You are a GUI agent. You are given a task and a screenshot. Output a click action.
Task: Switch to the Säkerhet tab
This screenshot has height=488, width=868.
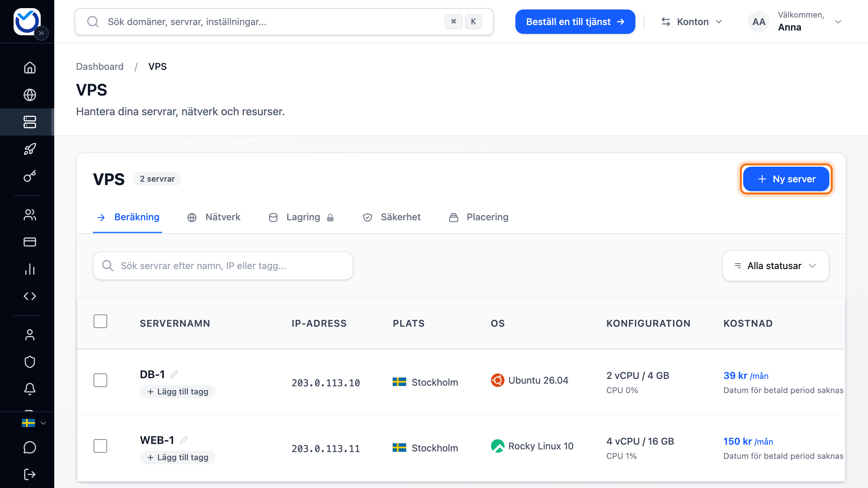392,217
